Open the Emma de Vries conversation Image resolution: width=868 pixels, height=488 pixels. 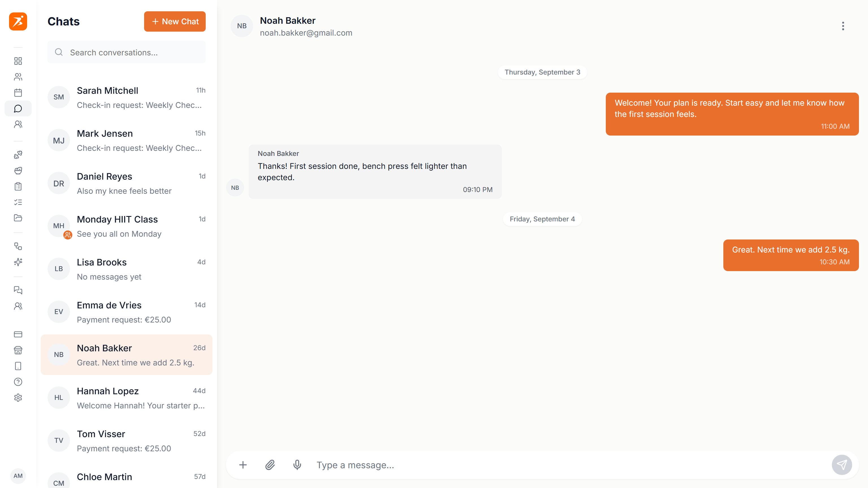[126, 312]
